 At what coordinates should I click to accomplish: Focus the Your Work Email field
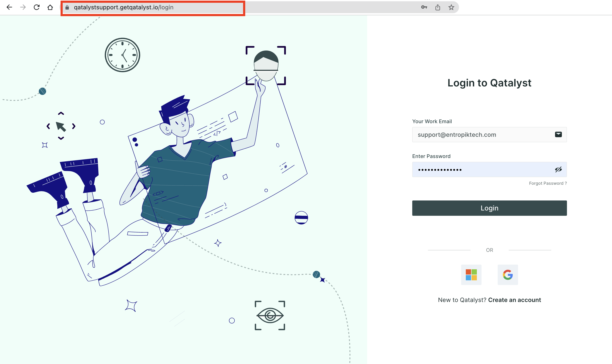click(x=489, y=135)
